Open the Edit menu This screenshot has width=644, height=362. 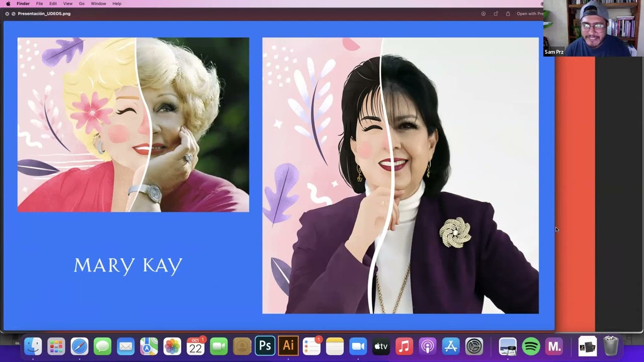[53, 4]
